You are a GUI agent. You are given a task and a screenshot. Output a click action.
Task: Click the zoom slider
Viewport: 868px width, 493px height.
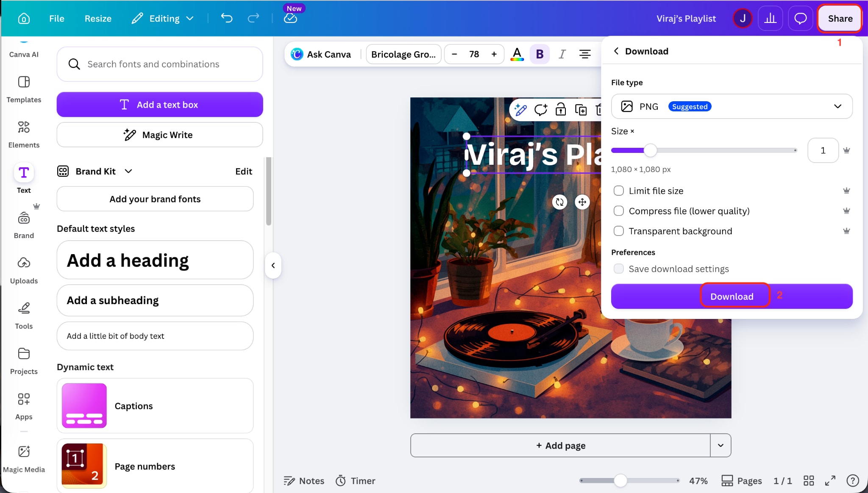630,480
